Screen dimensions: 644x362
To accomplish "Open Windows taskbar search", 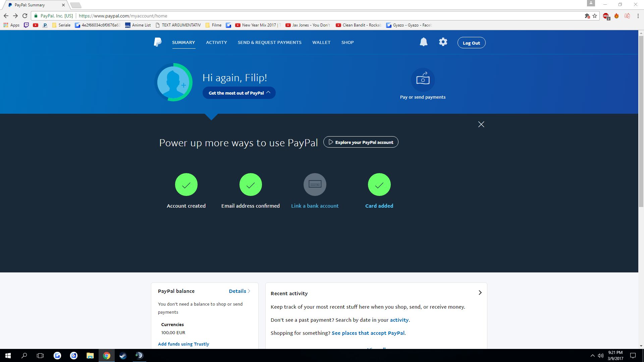I will tap(24, 356).
